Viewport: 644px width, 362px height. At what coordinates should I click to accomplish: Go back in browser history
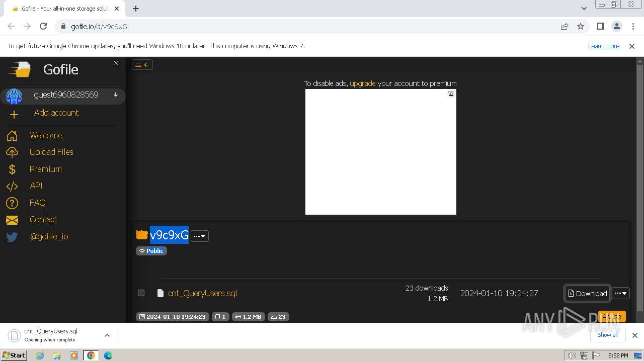coord(11,26)
